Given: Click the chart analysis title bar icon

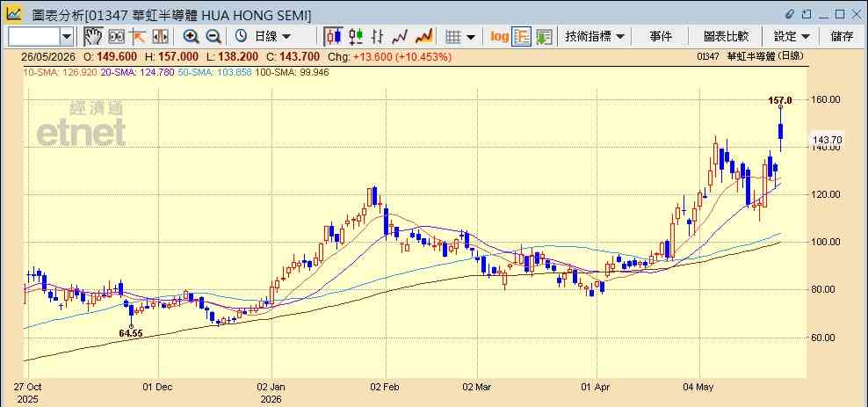Looking at the screenshot, I should 14,13.
